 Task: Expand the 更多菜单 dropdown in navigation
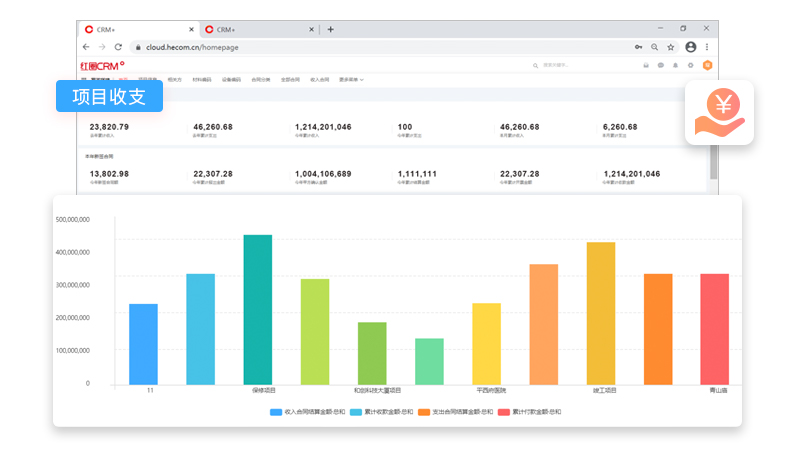351,79
